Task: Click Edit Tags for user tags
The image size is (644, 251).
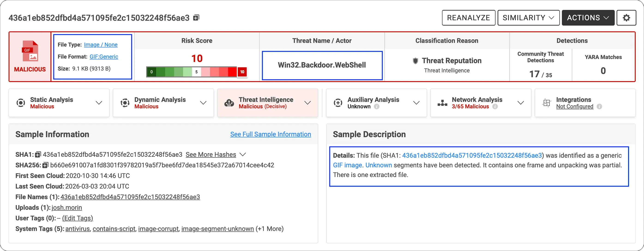Action: click(x=78, y=218)
